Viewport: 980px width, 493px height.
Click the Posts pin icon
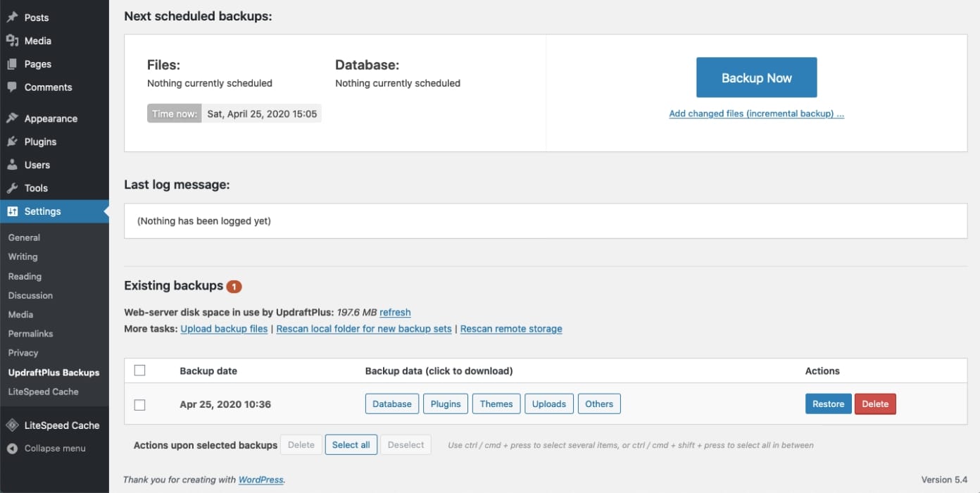[12, 18]
